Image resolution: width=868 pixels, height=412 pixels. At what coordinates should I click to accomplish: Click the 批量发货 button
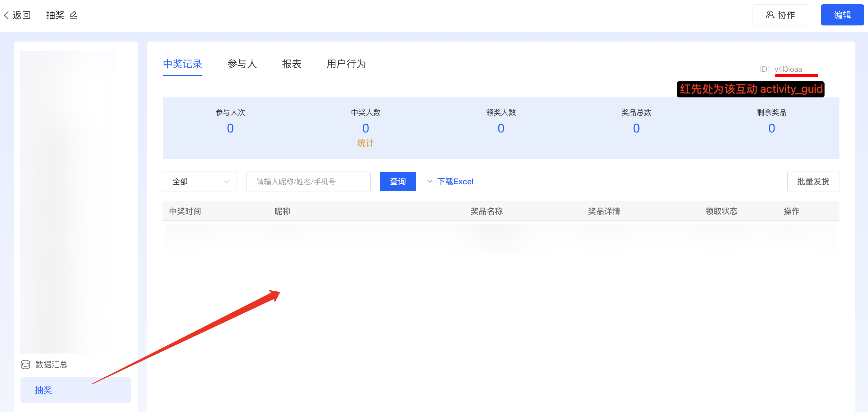(813, 181)
